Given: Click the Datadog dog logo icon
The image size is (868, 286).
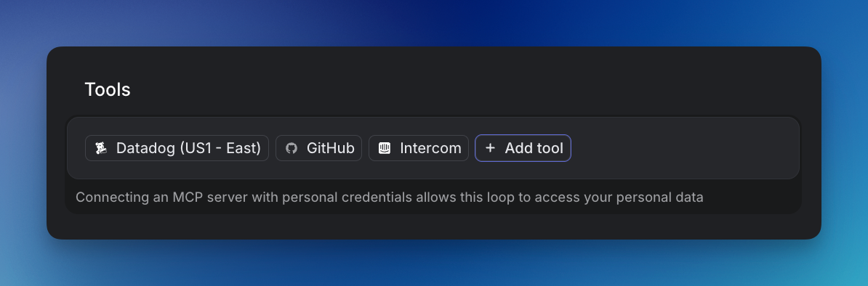Looking at the screenshot, I should [x=101, y=148].
